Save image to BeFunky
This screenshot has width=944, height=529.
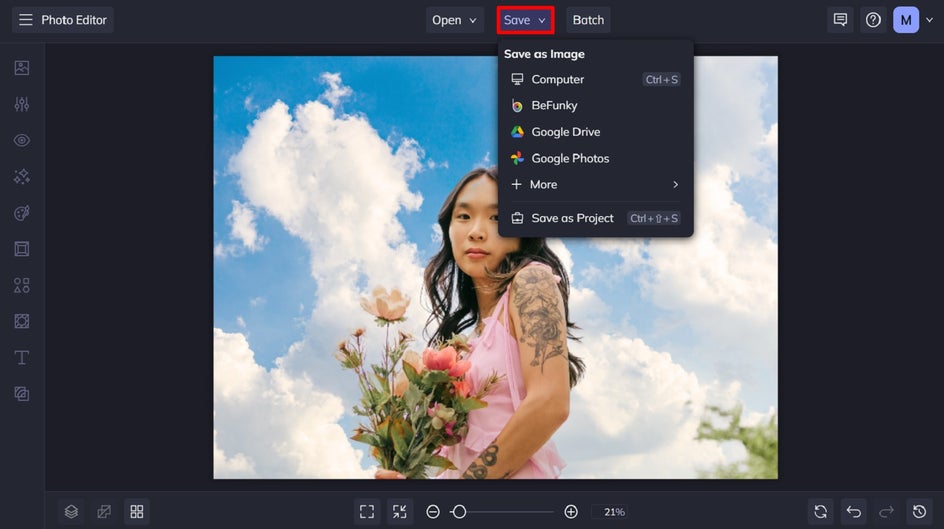[x=595, y=105]
